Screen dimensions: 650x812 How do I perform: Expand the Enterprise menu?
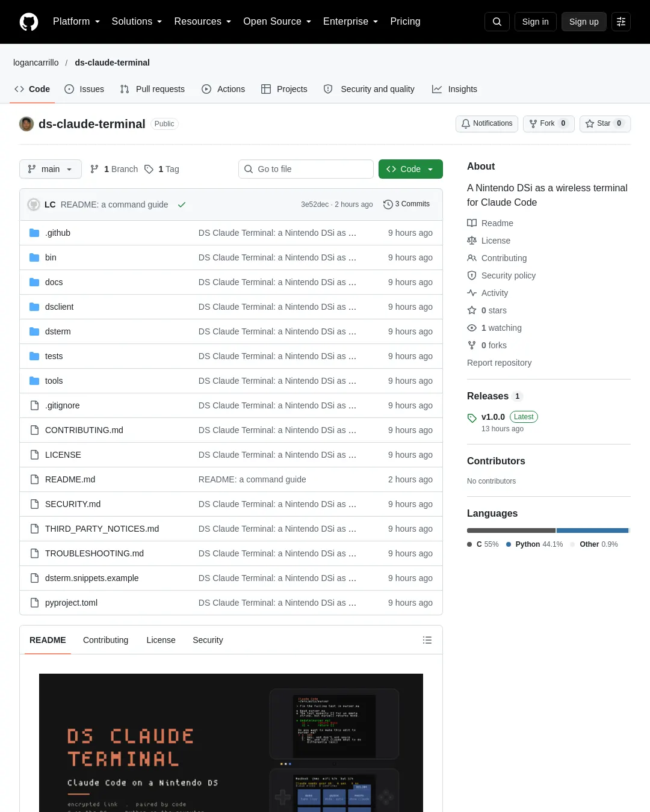point(351,22)
